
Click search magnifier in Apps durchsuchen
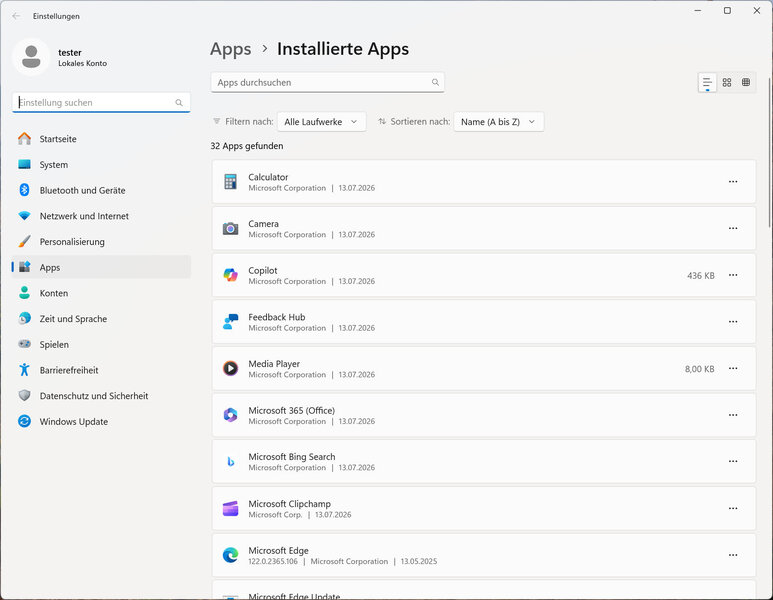(x=435, y=82)
